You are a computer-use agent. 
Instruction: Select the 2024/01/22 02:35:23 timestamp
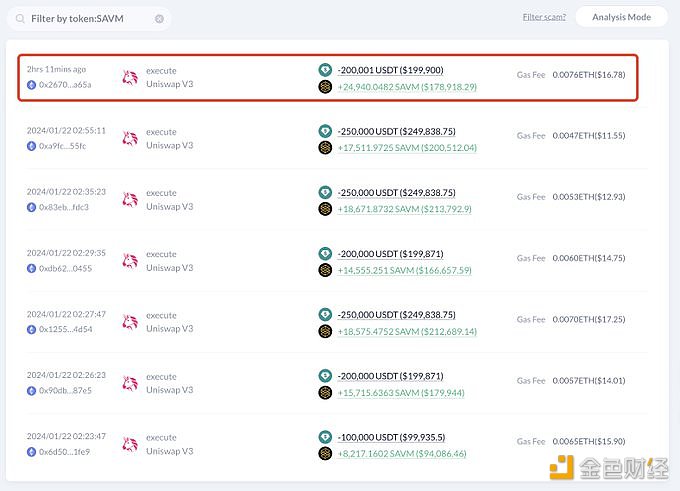pos(66,192)
